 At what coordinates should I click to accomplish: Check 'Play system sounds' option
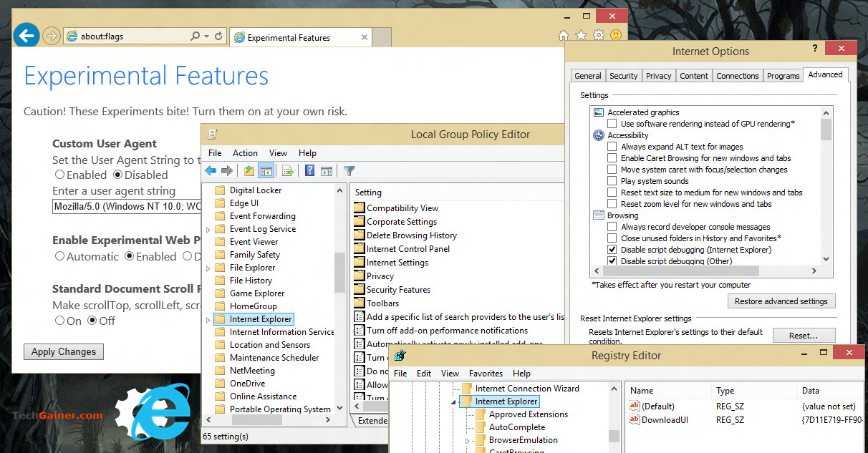pos(612,181)
